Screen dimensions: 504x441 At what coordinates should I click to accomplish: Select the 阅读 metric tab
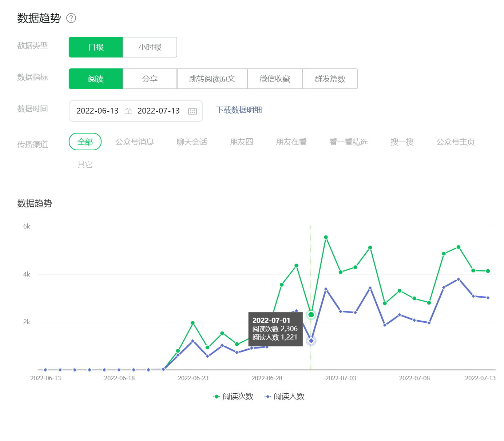tap(96, 79)
